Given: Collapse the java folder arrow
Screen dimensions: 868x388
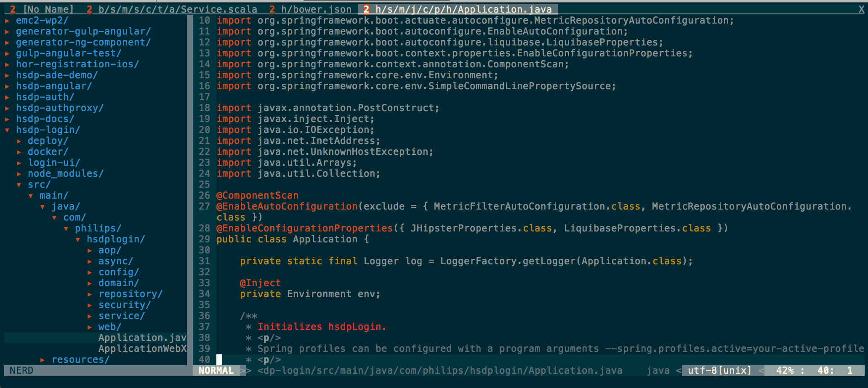Looking at the screenshot, I should (43, 207).
